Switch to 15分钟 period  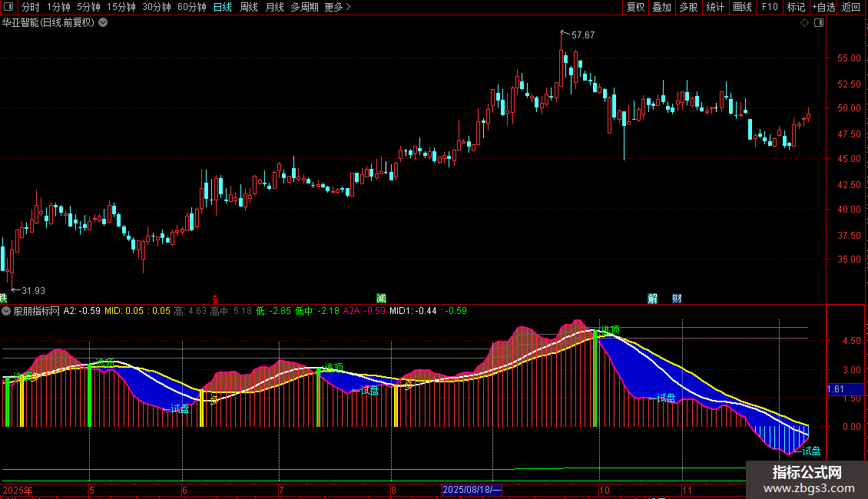121,7
